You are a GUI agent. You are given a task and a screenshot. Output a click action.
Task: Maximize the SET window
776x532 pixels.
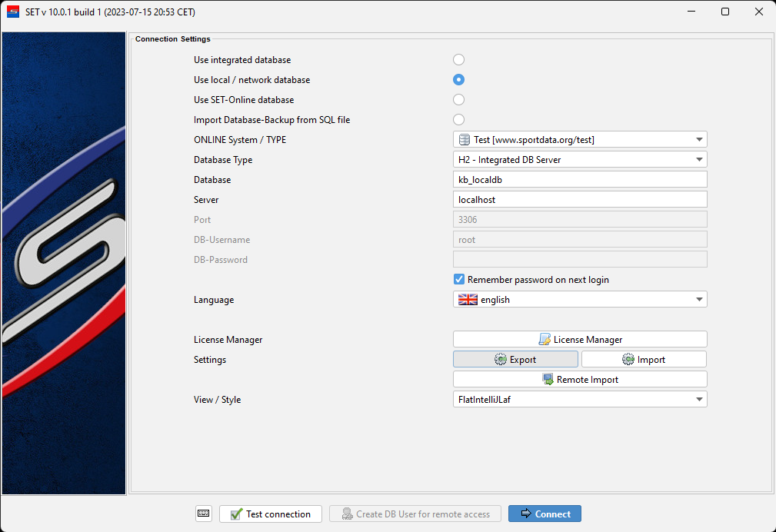coord(724,12)
